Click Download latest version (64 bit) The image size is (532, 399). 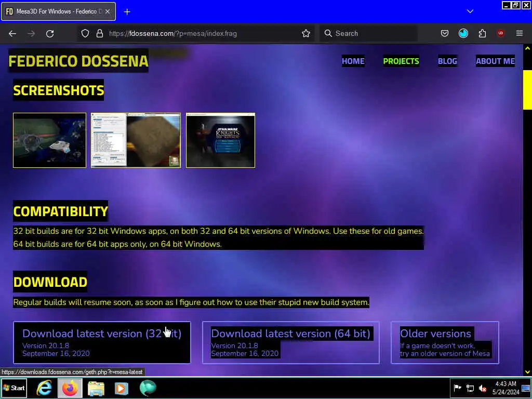coord(291,342)
